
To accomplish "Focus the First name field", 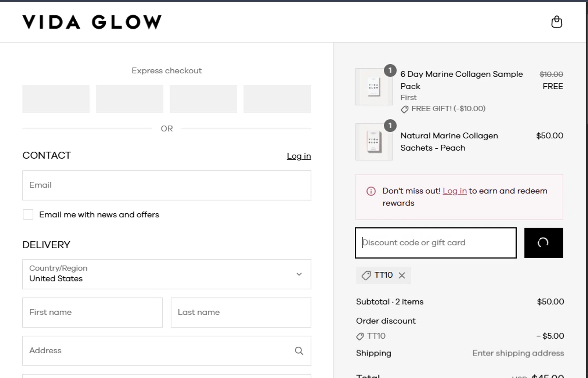I will pyautogui.click(x=93, y=313).
